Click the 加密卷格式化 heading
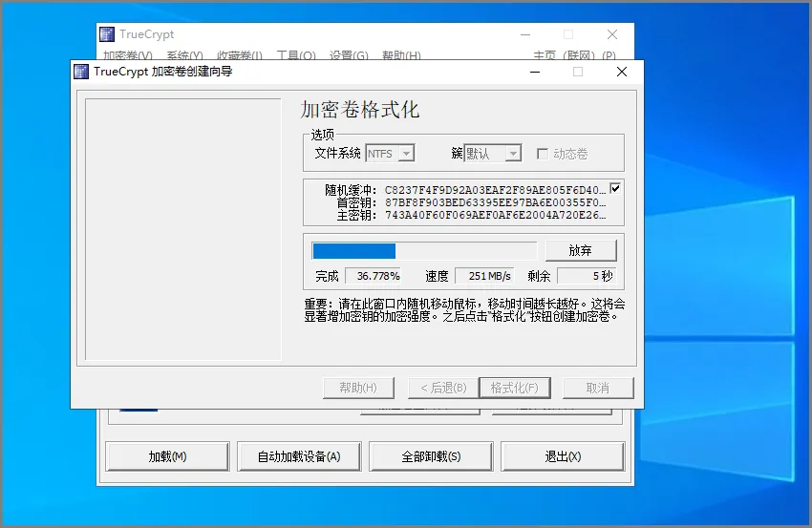This screenshot has height=528, width=812. [360, 110]
